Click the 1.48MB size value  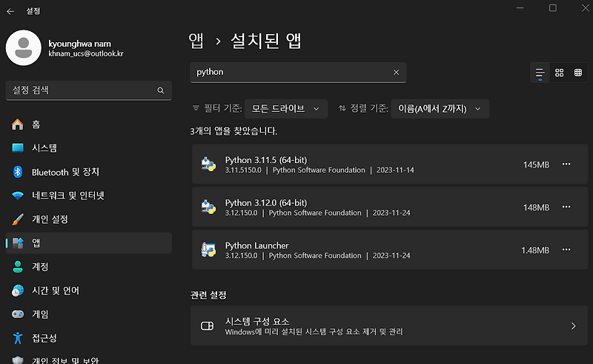point(535,251)
